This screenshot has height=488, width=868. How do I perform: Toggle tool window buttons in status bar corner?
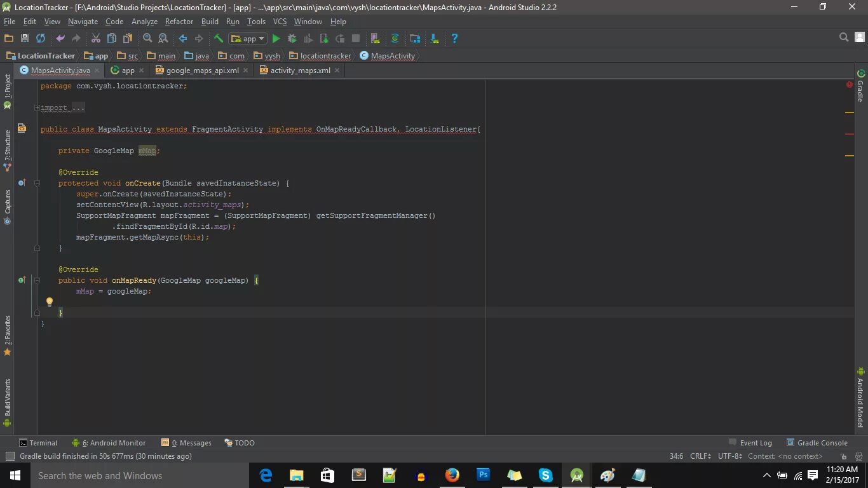click(10, 456)
